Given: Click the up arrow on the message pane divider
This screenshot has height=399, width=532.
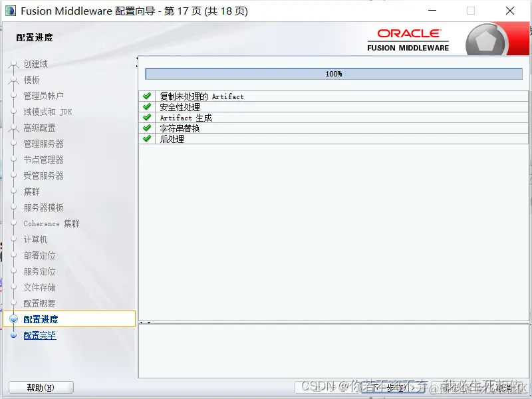Looking at the screenshot, I should click(142, 323).
